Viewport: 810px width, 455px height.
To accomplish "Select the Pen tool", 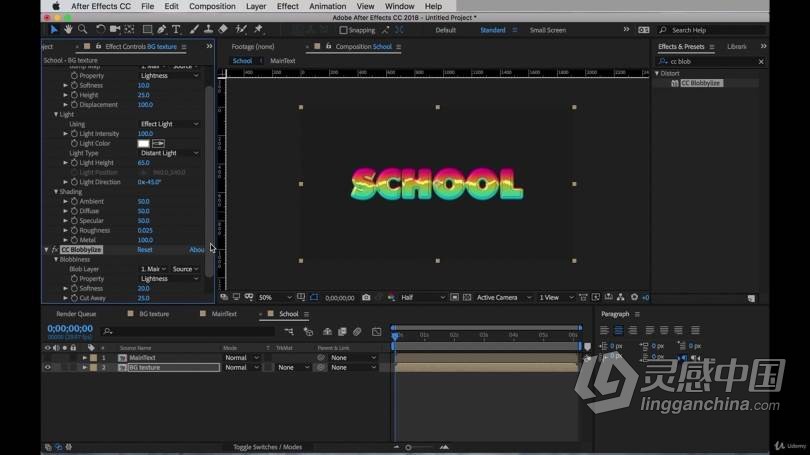I will pyautogui.click(x=163, y=30).
